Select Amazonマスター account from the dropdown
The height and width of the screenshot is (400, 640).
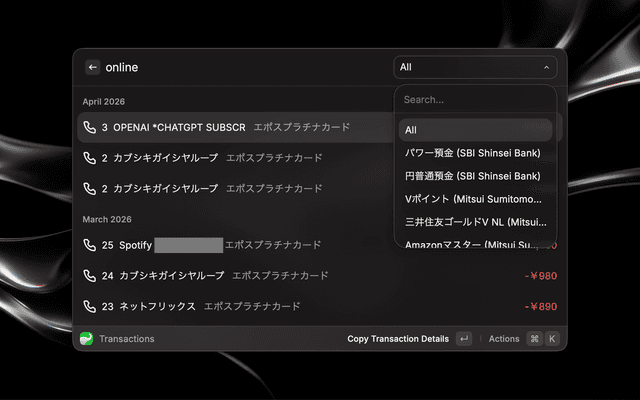tap(475, 243)
